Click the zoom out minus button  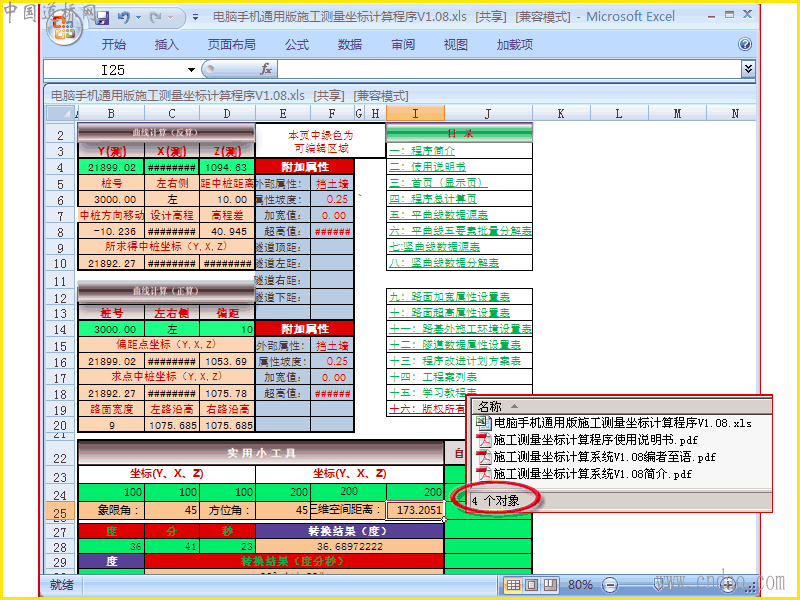click(610, 585)
